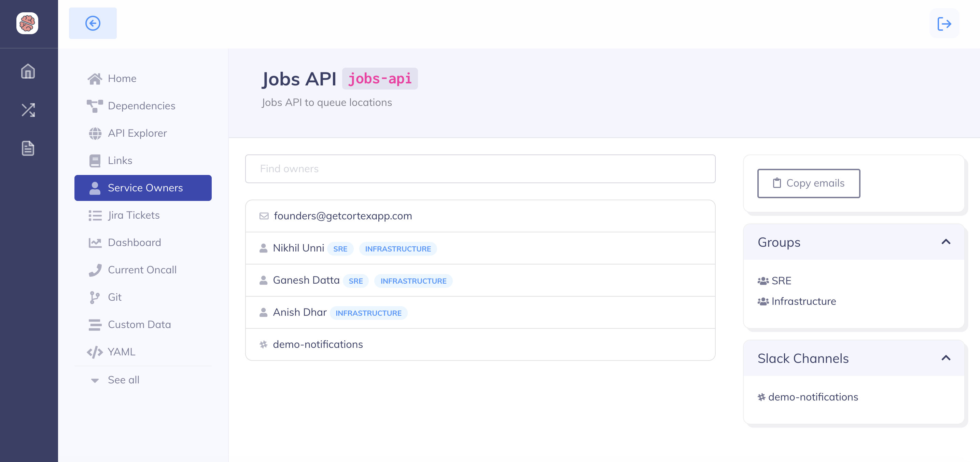
Task: Click INFRASTRUCTURE tag on Anish Dhar row
Action: tap(368, 313)
